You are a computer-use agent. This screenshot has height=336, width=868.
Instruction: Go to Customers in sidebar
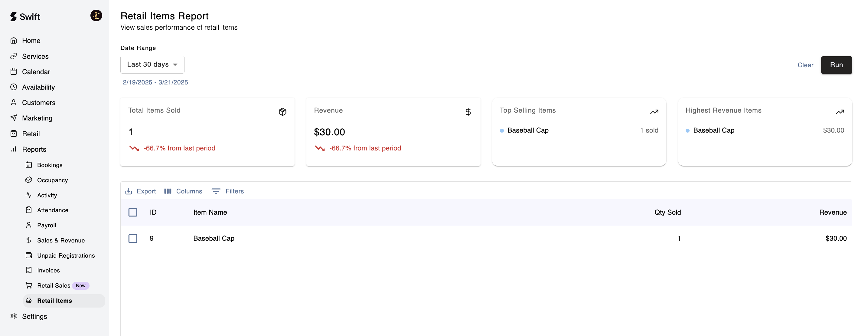tap(38, 103)
